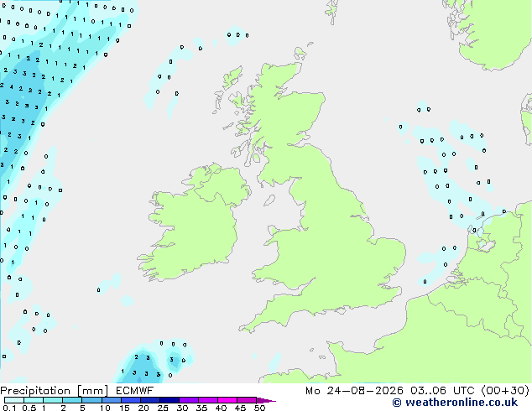Click the 03..06 UTC time text

tap(441, 391)
